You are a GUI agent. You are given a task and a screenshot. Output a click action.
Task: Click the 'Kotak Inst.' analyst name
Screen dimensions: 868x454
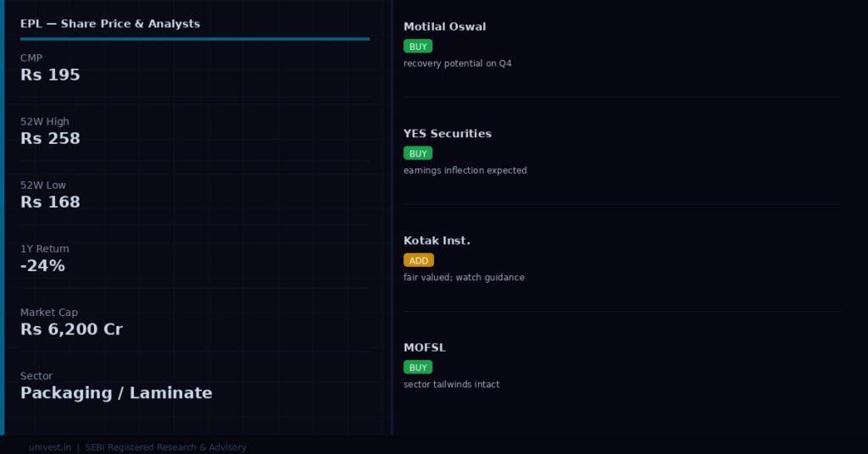click(x=437, y=241)
